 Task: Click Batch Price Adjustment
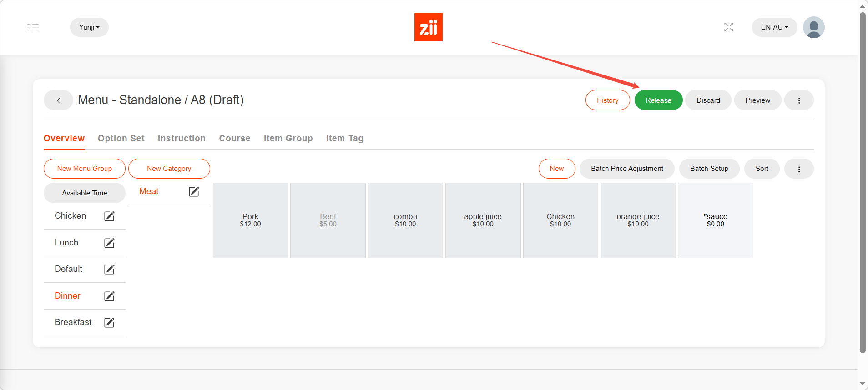627,169
